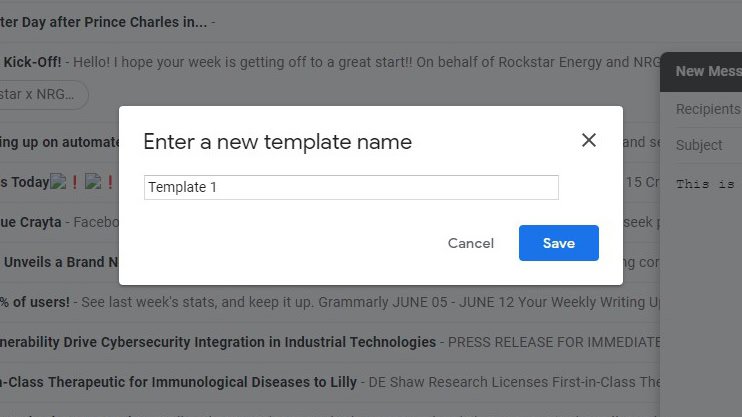The height and width of the screenshot is (417, 742).
Task: Save the new template name
Action: coord(558,243)
